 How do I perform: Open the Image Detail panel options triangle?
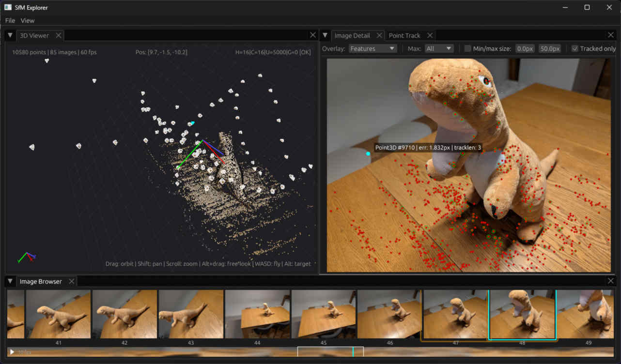[326, 35]
